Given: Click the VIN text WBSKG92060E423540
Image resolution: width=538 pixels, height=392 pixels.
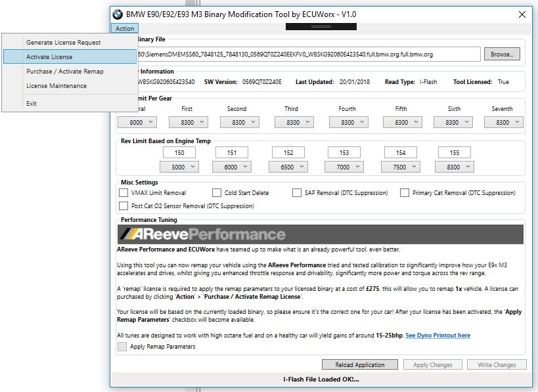Looking at the screenshot, I should click(166, 82).
